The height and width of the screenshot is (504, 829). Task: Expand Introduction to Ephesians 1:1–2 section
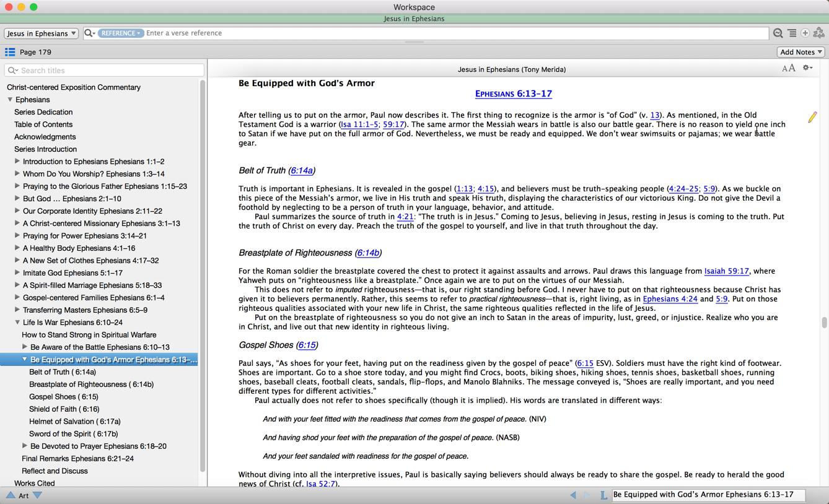(17, 162)
